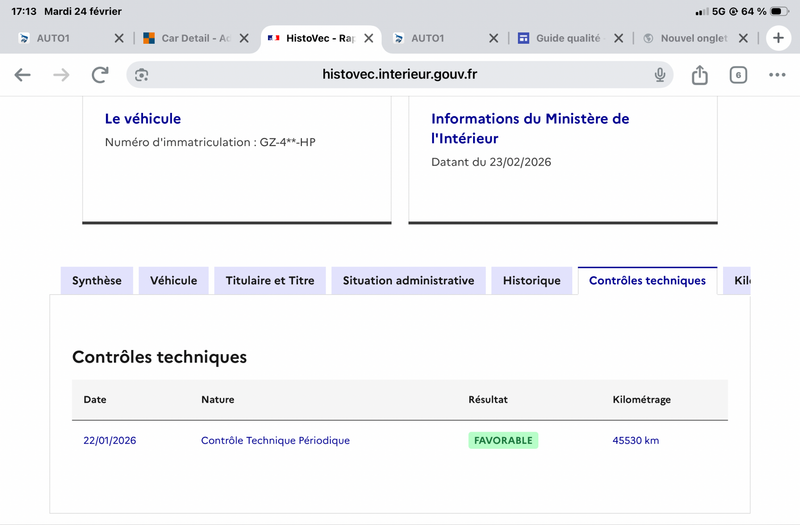Tap the site info icon in address bar
This screenshot has height=525, width=800.
[141, 75]
